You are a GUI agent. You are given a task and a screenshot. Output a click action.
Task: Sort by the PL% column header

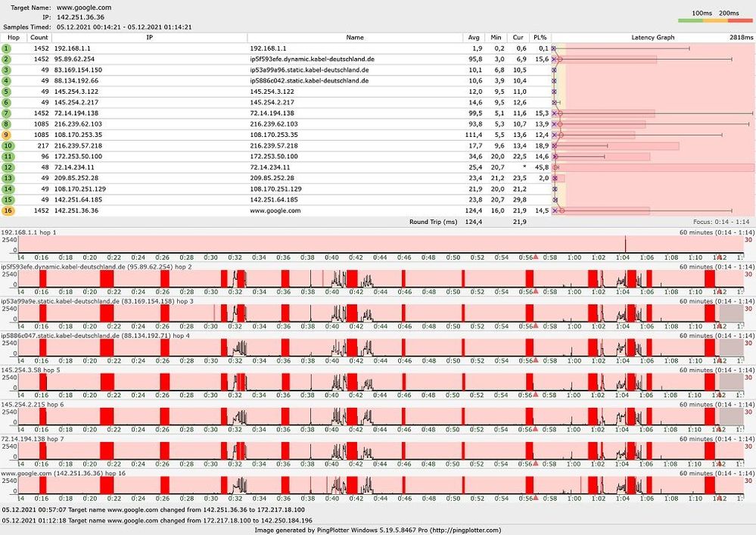[x=540, y=38]
